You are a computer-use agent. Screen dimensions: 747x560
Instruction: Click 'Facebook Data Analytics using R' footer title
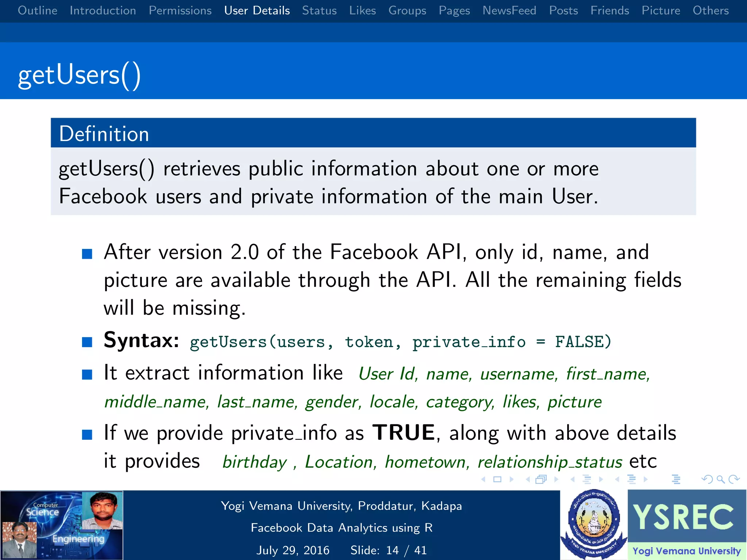pos(342,528)
